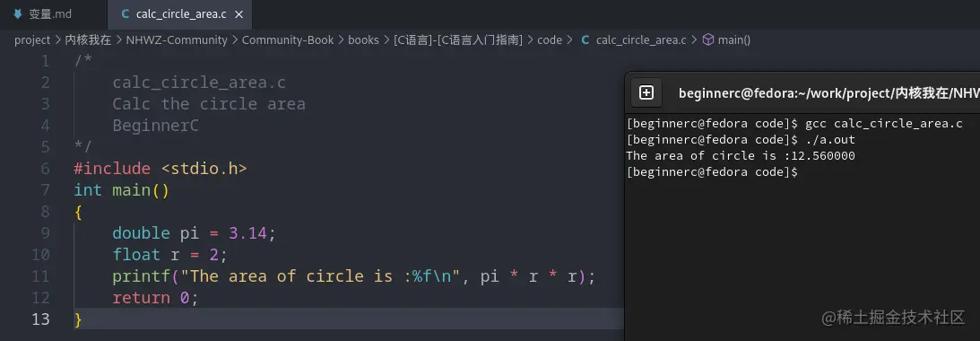Click comment text 'BeginnerC' on line 4
This screenshot has width=980, height=341.
coord(156,125)
